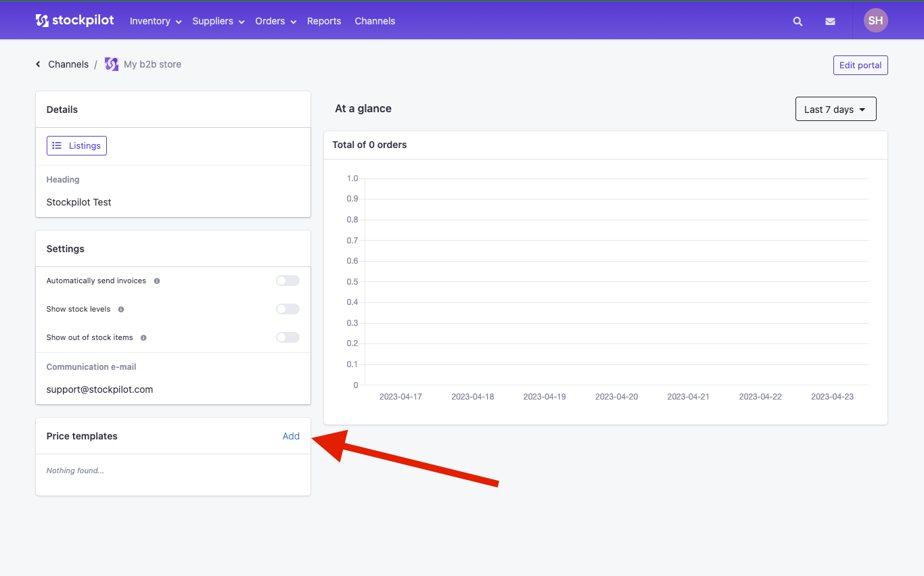Image resolution: width=924 pixels, height=576 pixels.
Task: Click the 0.5 y-axis value
Action: click(352, 282)
